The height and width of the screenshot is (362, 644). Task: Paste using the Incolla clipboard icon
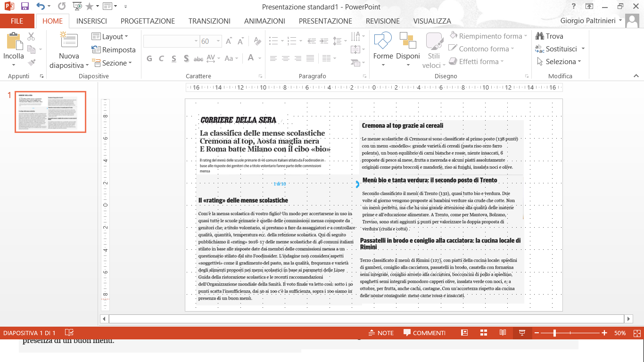click(x=15, y=41)
